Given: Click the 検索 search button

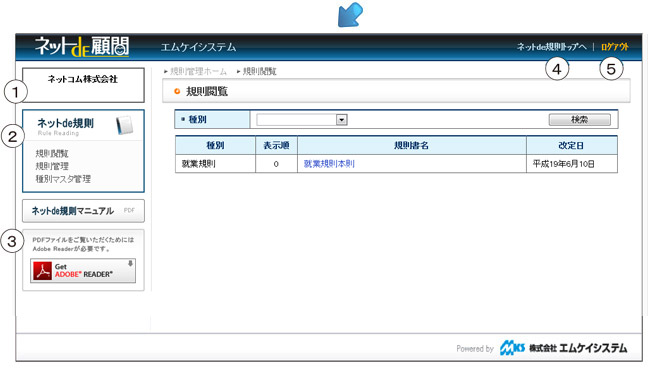Looking at the screenshot, I should click(x=580, y=120).
